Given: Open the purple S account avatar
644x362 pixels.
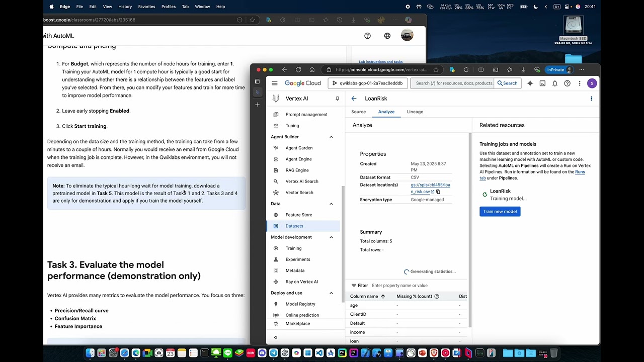Looking at the screenshot, I should [x=592, y=83].
